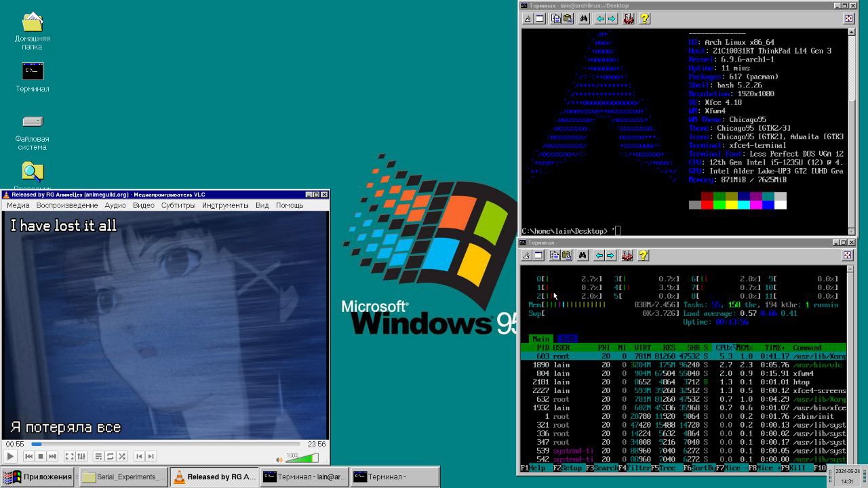Open Файловая система desktop icon

click(x=33, y=132)
